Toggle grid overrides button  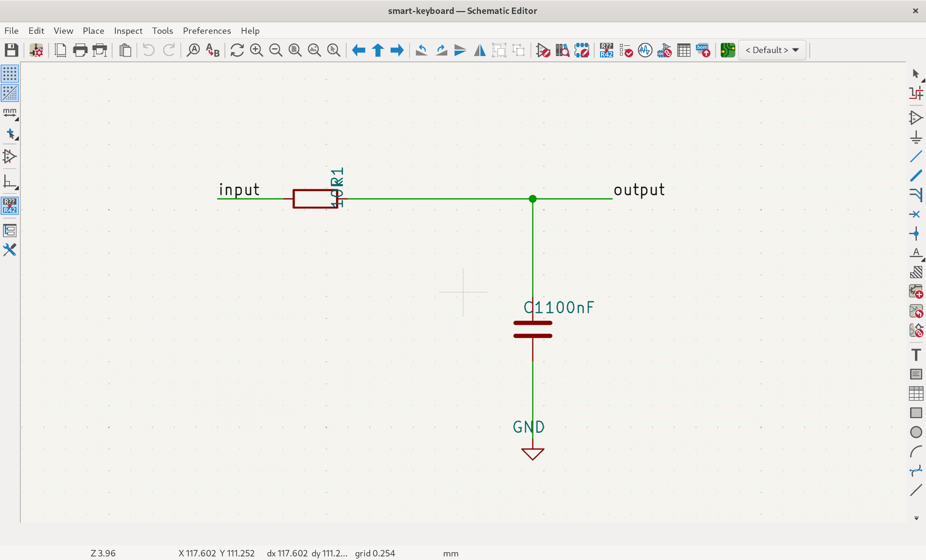tap(10, 93)
